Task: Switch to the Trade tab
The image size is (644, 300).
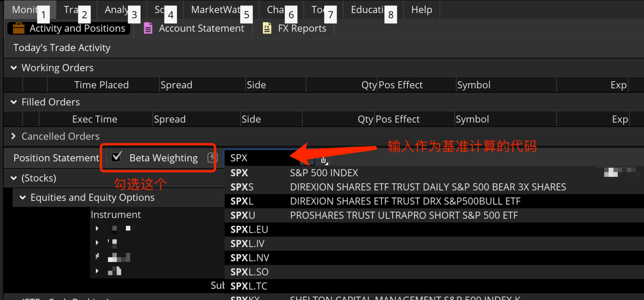Action: point(76,10)
